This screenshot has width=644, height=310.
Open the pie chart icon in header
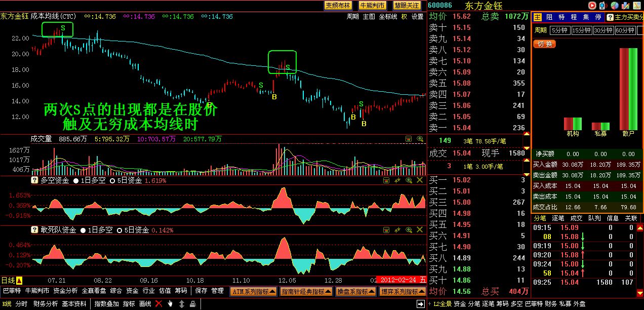pos(614,6)
